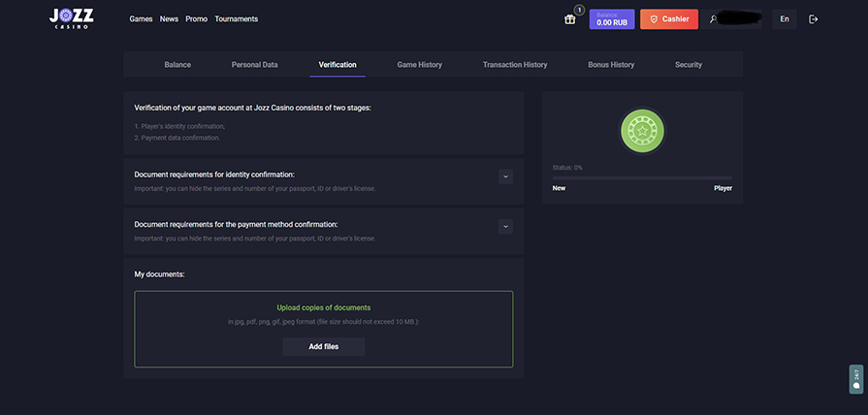
Task: Open the 24/7 support chat widget
Action: point(855,378)
